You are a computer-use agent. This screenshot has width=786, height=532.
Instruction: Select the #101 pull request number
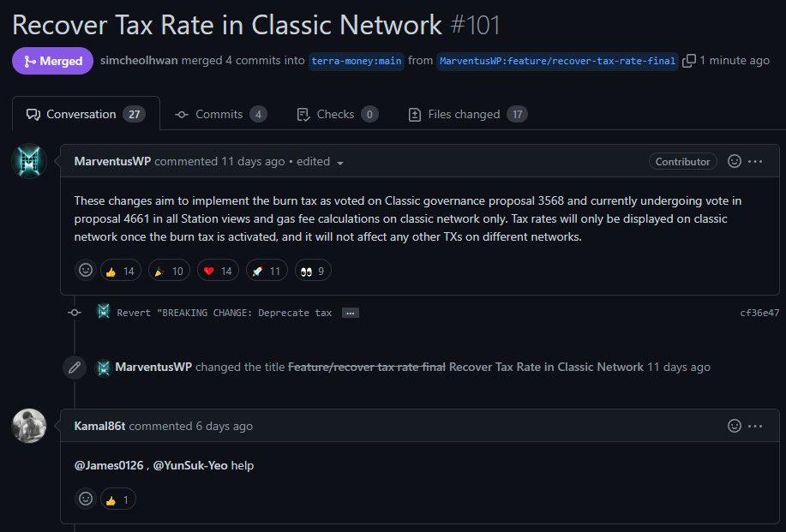click(475, 25)
